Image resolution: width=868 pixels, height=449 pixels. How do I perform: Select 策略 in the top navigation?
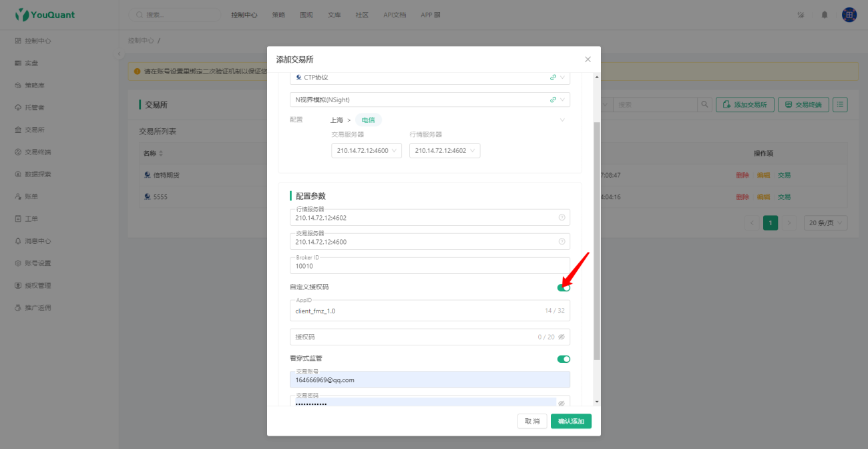click(x=278, y=15)
